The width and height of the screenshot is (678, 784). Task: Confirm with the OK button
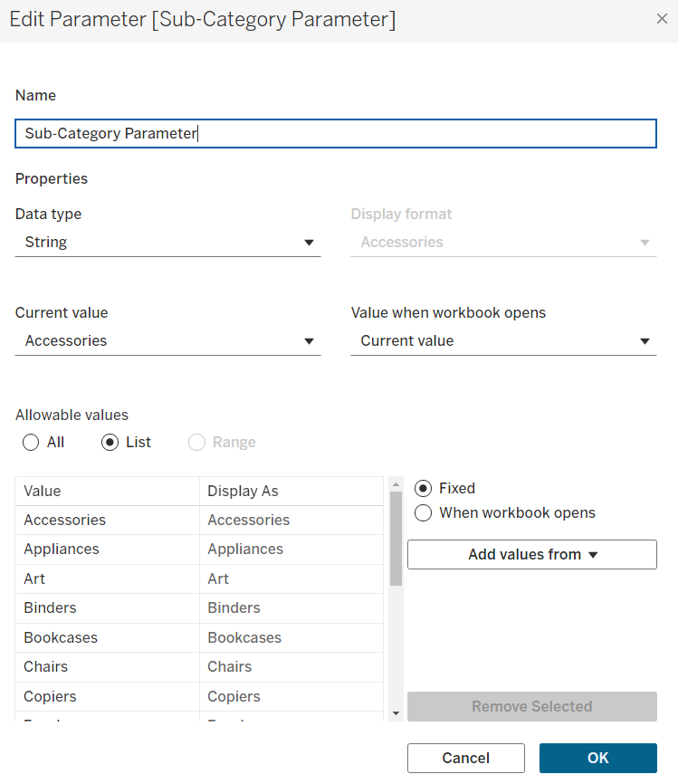coord(597,759)
